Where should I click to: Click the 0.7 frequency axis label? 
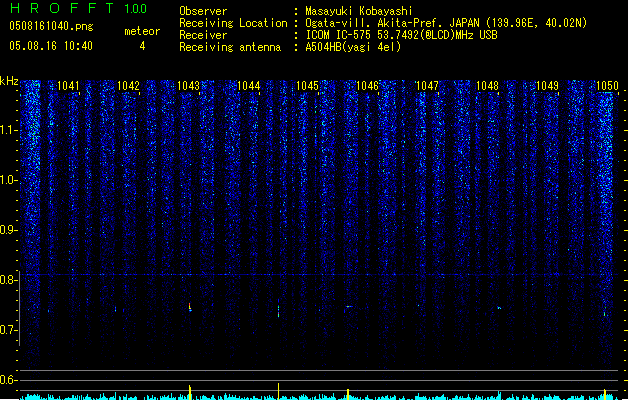click(8, 330)
